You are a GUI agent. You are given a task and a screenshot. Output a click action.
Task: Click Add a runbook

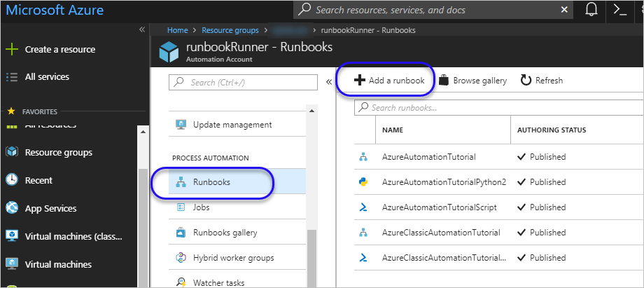(389, 80)
